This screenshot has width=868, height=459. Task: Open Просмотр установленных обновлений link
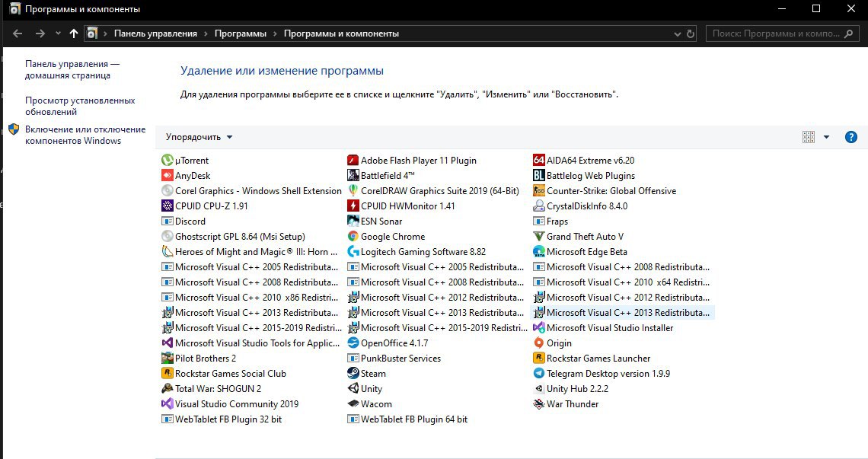point(80,106)
